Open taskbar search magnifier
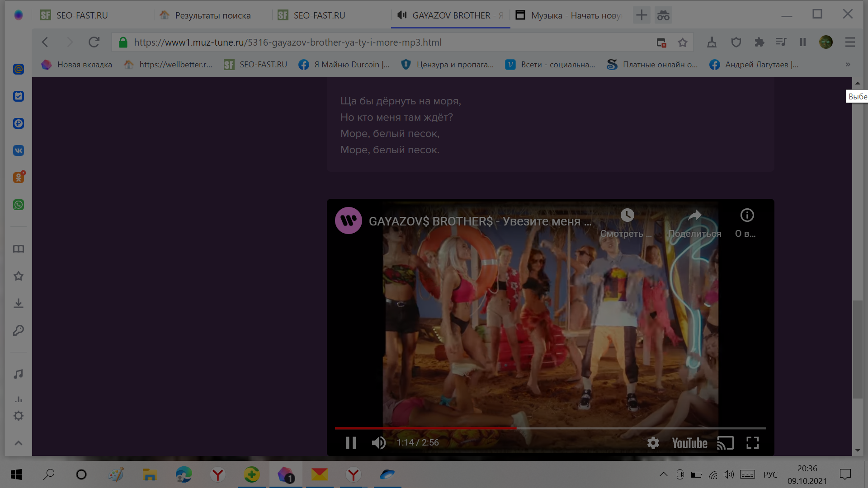This screenshot has height=488, width=868. 49,474
